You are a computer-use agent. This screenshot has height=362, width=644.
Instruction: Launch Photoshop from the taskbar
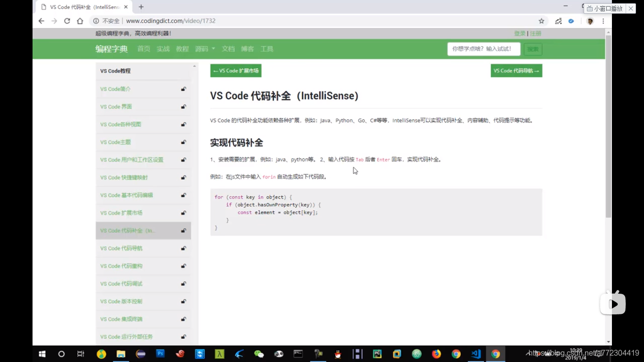160,354
